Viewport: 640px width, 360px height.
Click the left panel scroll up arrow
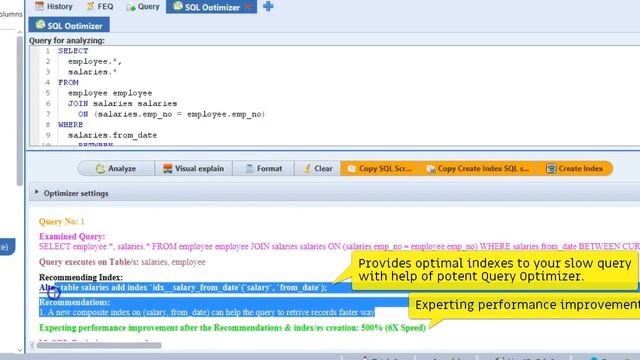click(x=20, y=32)
